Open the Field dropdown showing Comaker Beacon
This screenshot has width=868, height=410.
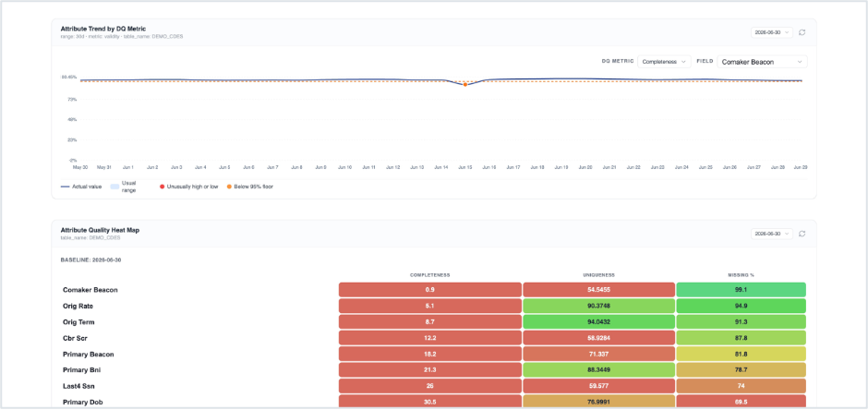pyautogui.click(x=762, y=62)
